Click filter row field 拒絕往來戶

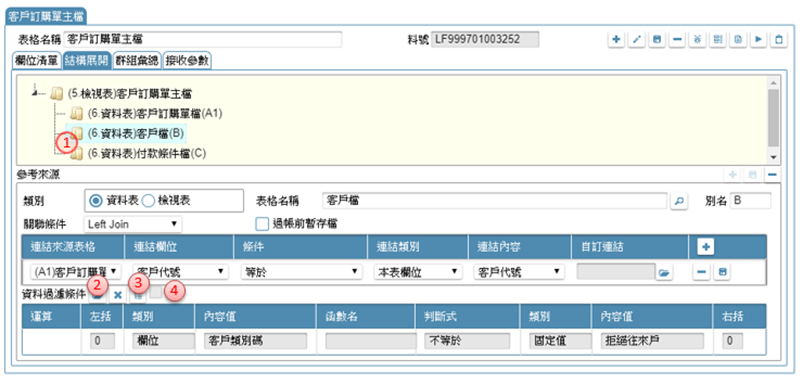click(x=652, y=341)
